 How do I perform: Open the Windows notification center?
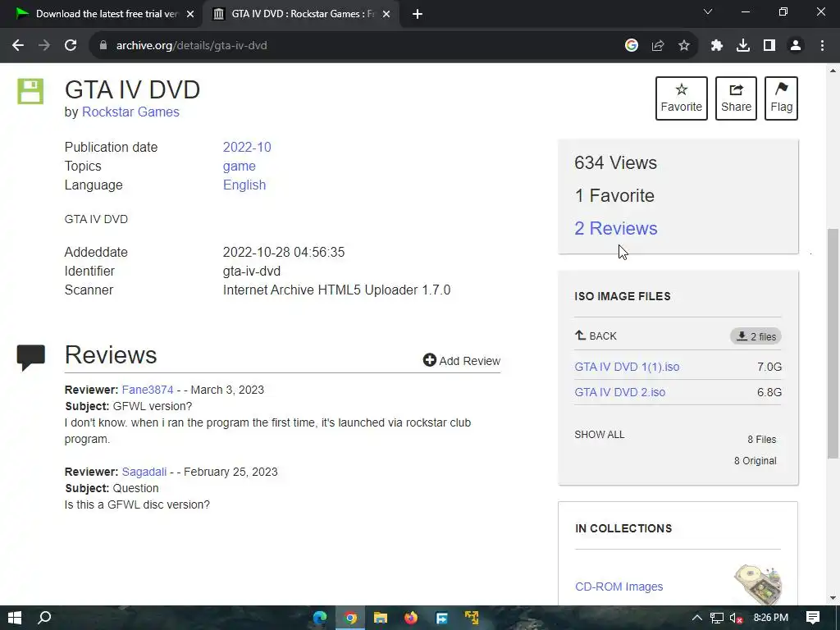tap(813, 618)
